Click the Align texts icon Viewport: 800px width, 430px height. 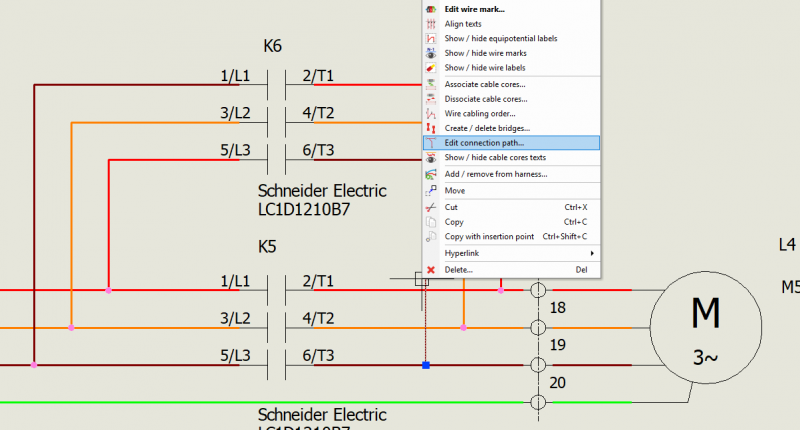coord(431,23)
